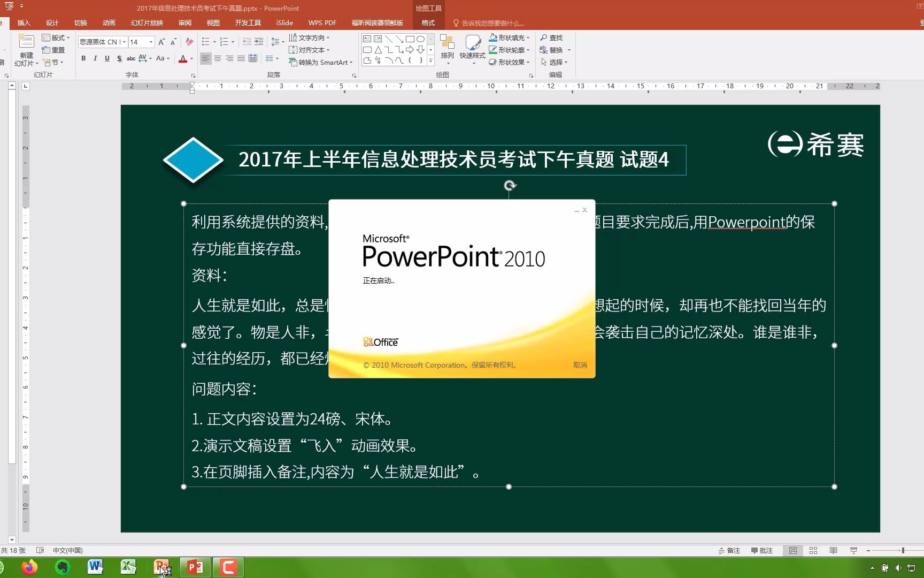Open font color picker arrow
This screenshot has height=578, width=924.
(191, 58)
